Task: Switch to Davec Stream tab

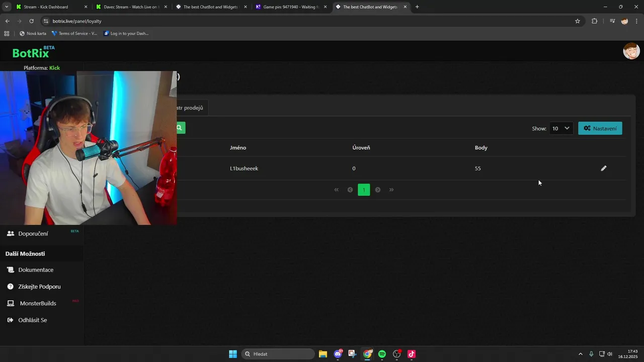Action: pyautogui.click(x=131, y=7)
